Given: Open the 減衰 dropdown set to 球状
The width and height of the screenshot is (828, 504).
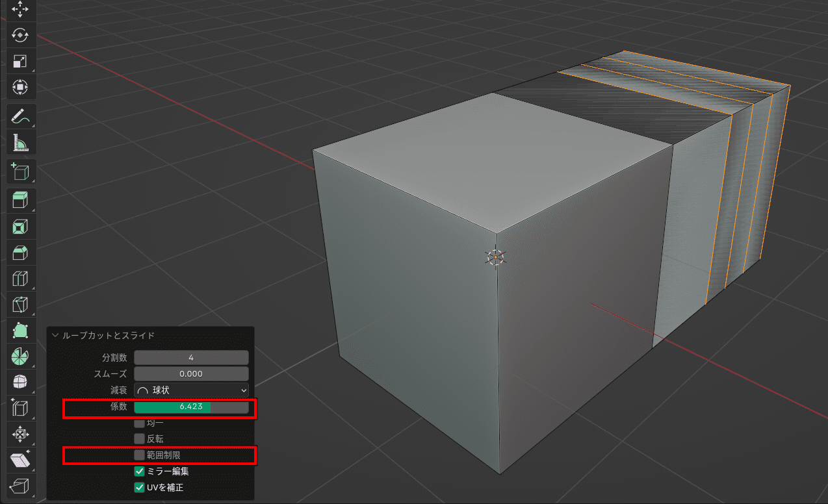Looking at the screenshot, I should 191,390.
